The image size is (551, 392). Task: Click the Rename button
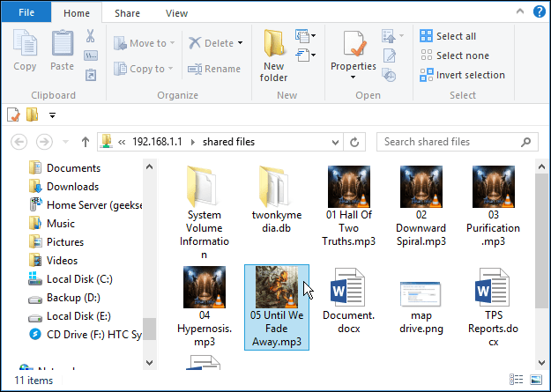pyautogui.click(x=214, y=69)
